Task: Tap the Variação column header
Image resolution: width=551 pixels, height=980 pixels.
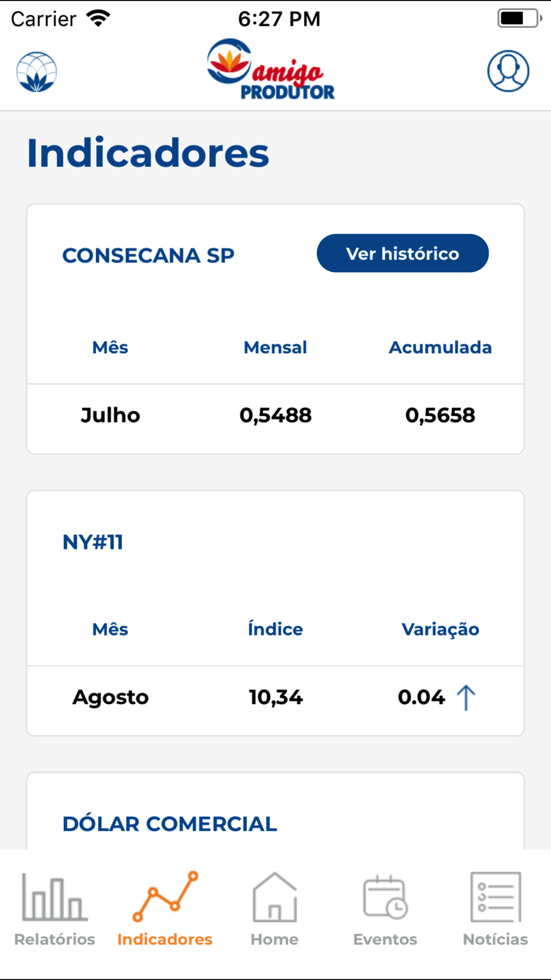Action: [x=440, y=629]
